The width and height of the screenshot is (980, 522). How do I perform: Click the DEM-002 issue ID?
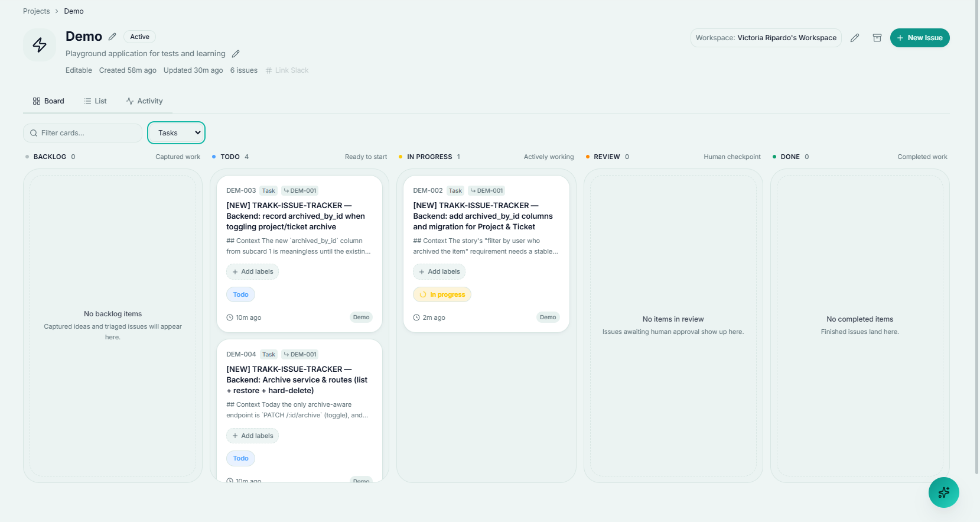point(428,190)
